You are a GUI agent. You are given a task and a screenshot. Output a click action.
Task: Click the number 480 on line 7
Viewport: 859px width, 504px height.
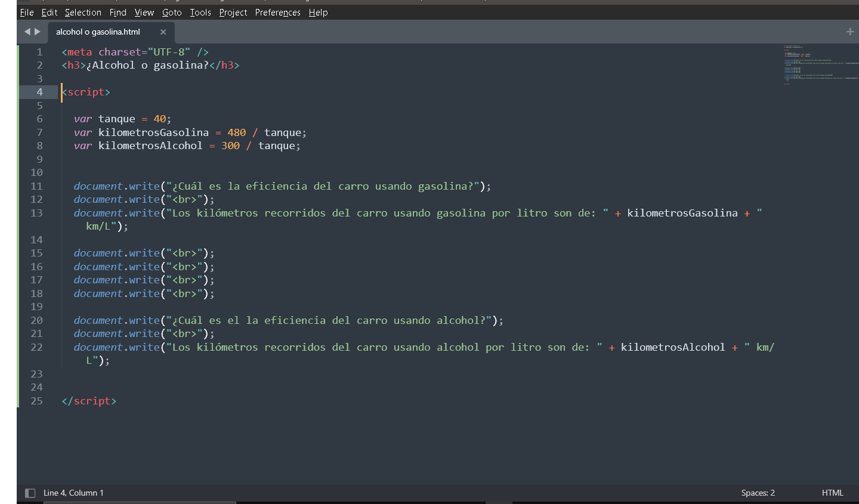coord(237,132)
